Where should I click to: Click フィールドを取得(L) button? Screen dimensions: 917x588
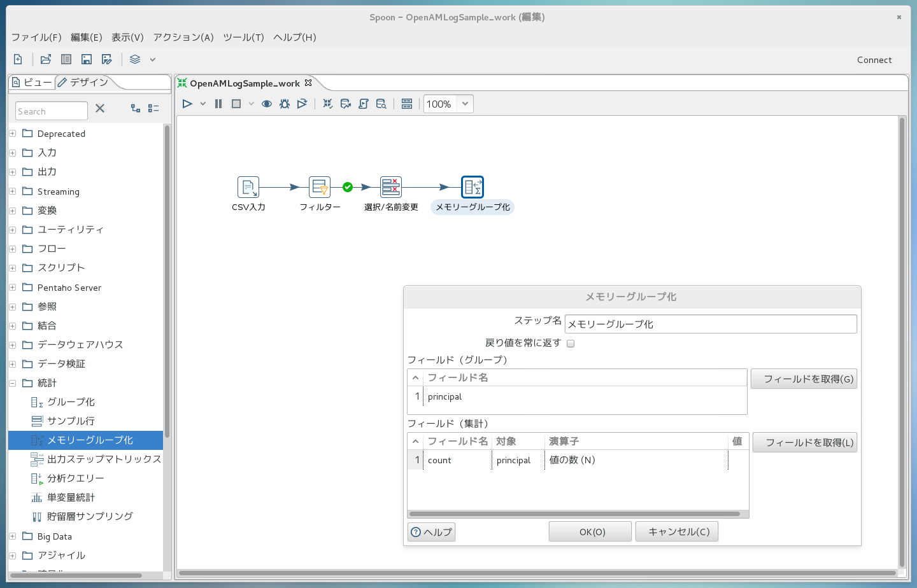point(805,442)
